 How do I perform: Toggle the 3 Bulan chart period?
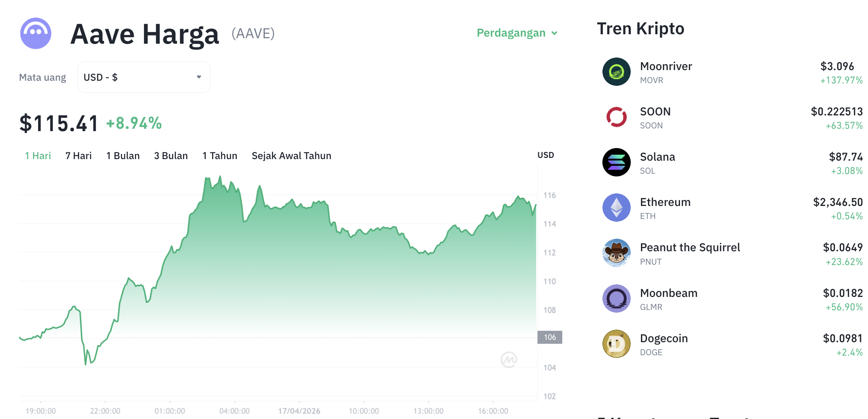tap(171, 156)
